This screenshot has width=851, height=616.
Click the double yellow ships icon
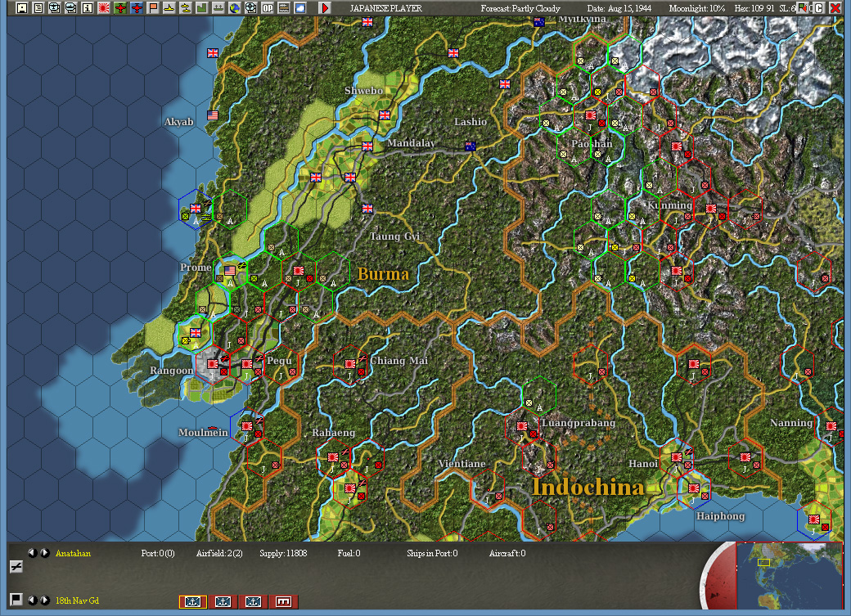186,8
